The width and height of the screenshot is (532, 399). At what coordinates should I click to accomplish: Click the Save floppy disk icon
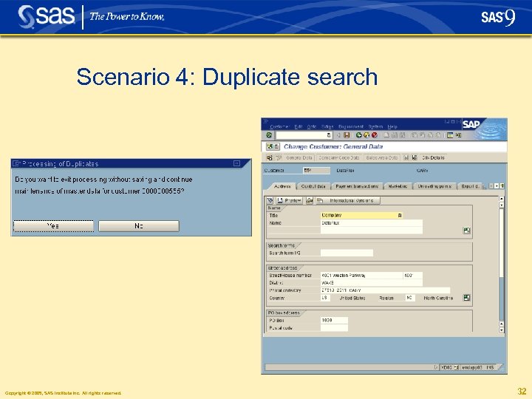(x=347, y=135)
